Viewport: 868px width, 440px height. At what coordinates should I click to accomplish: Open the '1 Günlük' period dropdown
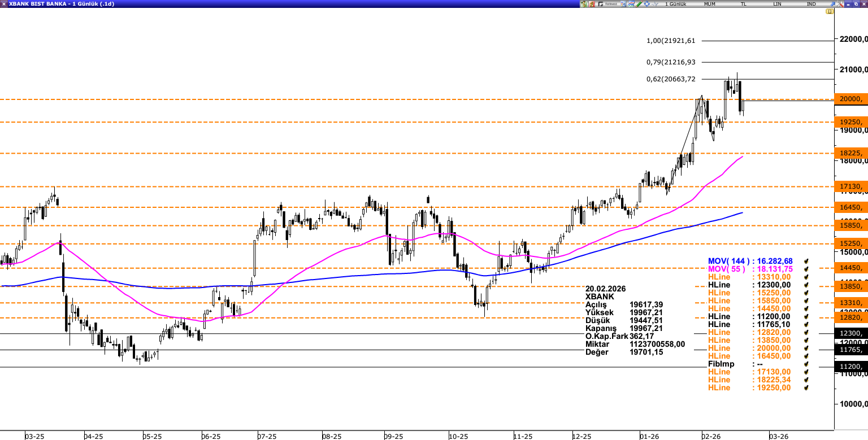click(x=675, y=4)
